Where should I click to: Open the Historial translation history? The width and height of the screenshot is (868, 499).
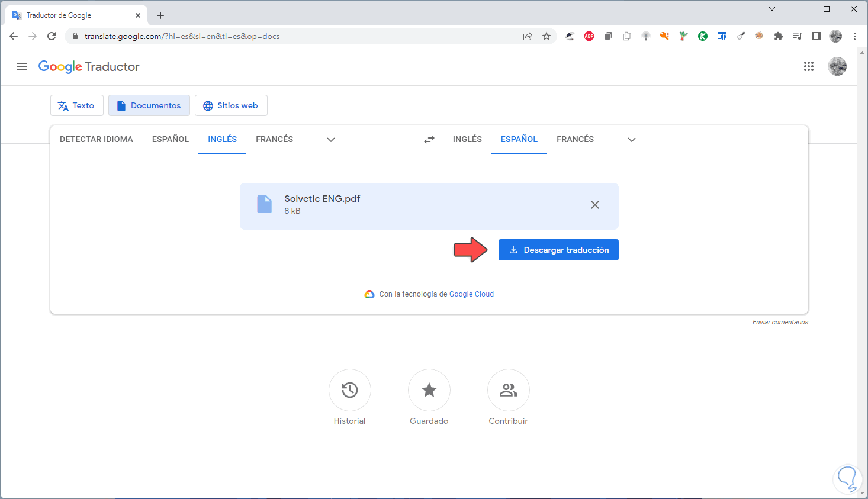coord(350,390)
